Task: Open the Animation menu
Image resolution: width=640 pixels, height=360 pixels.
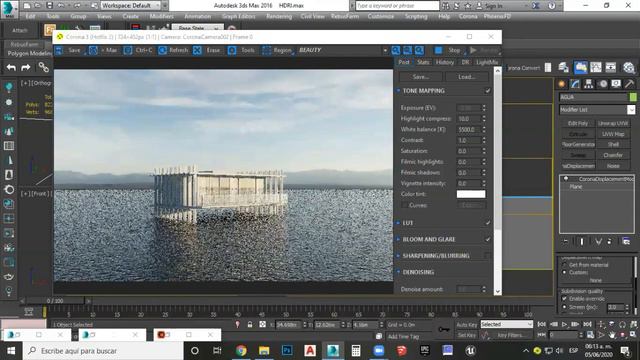Action: click(x=198, y=16)
